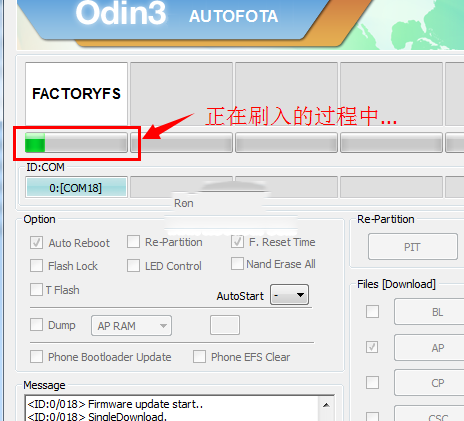The width and height of the screenshot is (464, 421).
Task: Enable Phone Bootloader Update checkbox
Action: tap(36, 357)
